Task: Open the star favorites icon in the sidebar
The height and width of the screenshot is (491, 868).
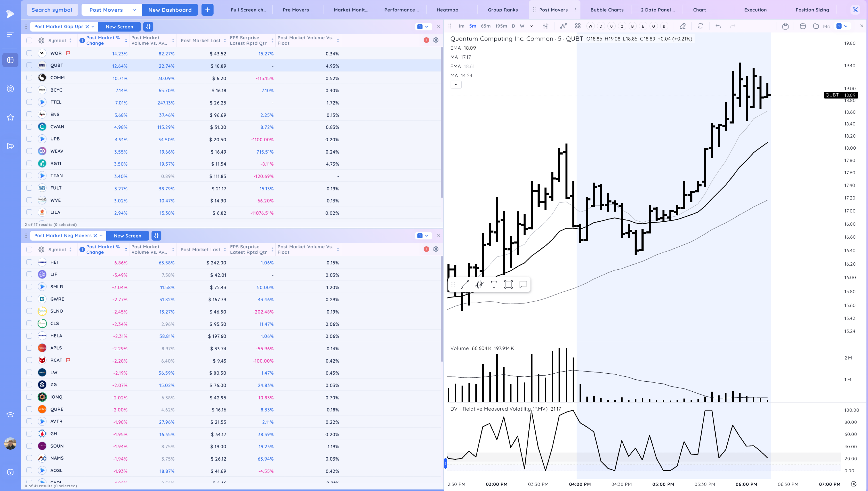Action: (x=10, y=117)
